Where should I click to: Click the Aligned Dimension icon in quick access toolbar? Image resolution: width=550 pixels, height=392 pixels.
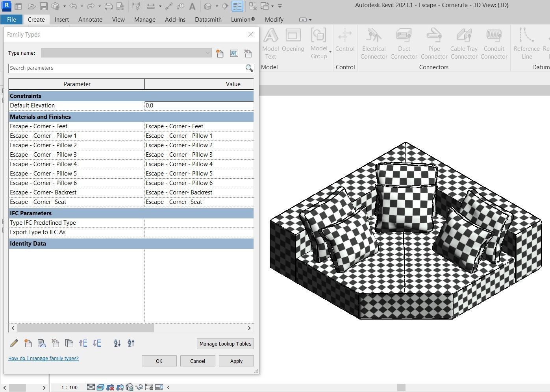(x=169, y=6)
